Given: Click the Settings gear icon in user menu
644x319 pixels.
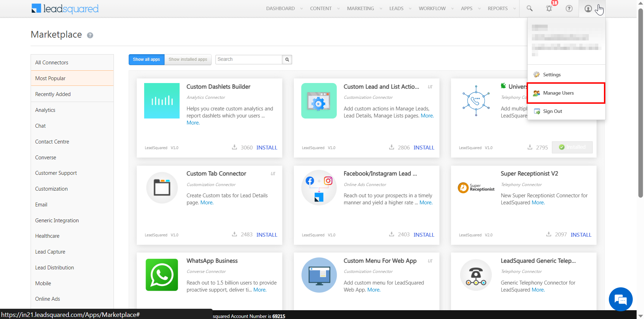Looking at the screenshot, I should (x=536, y=75).
